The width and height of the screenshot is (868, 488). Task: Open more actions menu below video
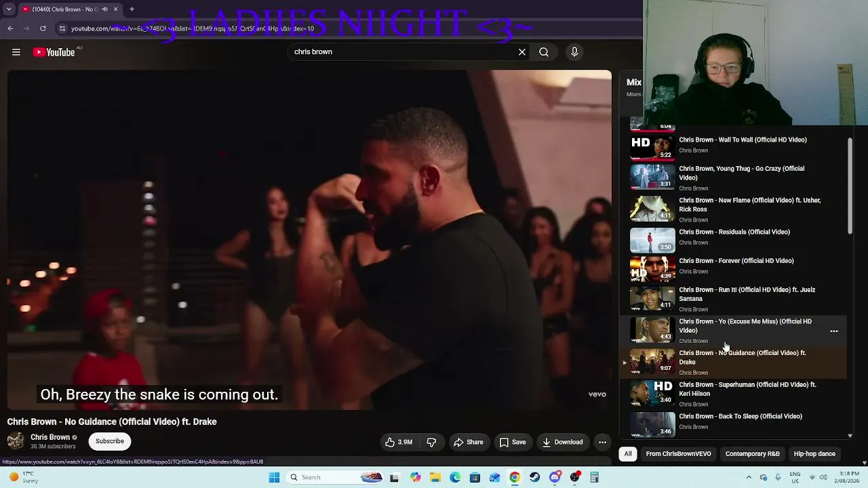(602, 442)
